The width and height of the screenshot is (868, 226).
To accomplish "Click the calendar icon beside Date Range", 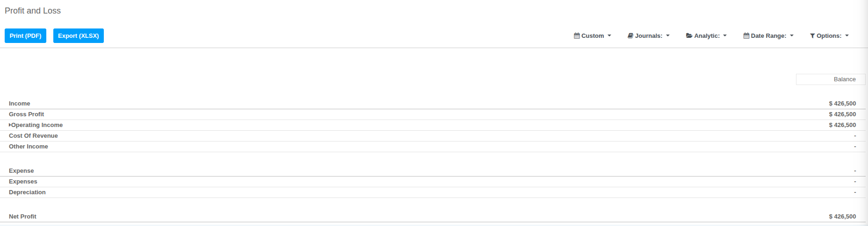I will [x=746, y=36].
